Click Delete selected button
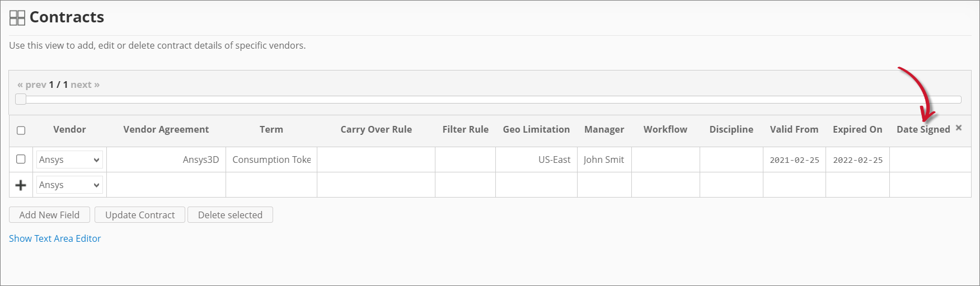The width and height of the screenshot is (980, 286). (x=230, y=215)
